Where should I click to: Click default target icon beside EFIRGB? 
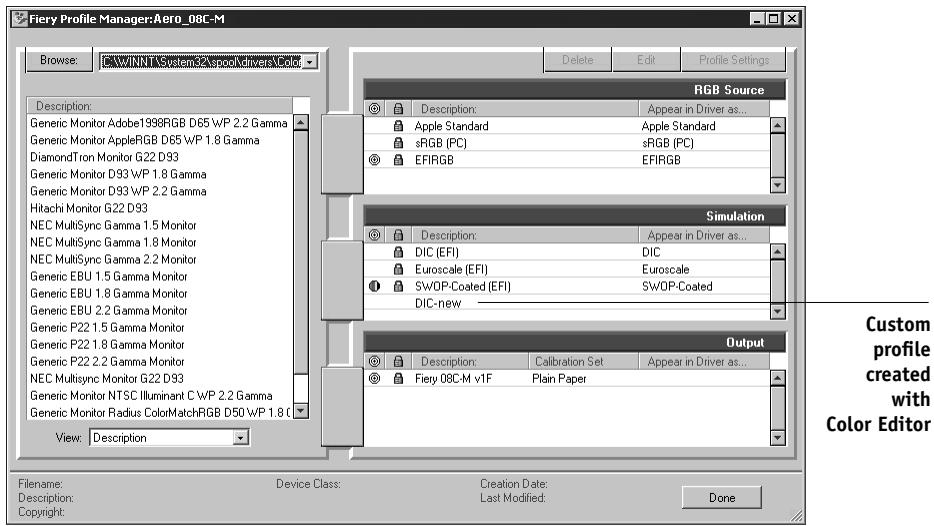coord(374,160)
